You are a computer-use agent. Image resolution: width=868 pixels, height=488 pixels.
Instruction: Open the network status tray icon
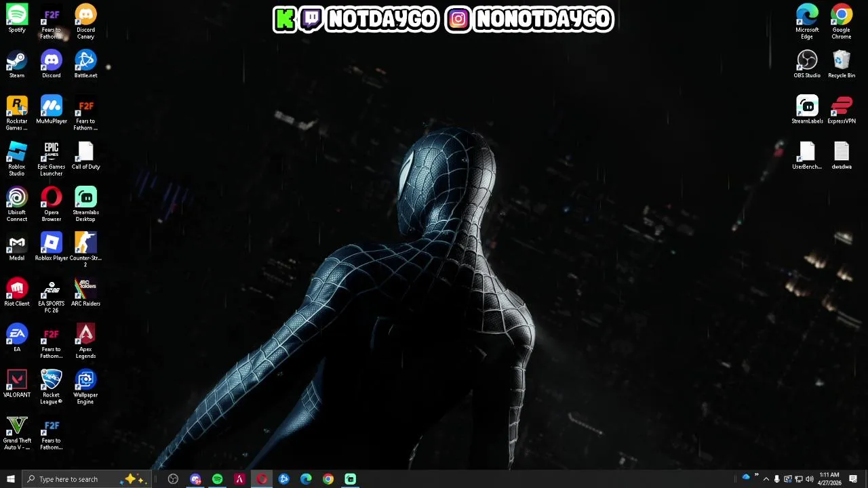pyautogui.click(x=798, y=479)
